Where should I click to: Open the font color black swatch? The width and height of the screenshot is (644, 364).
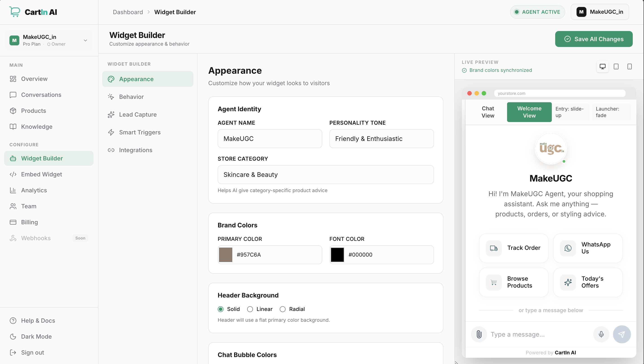coord(337,255)
